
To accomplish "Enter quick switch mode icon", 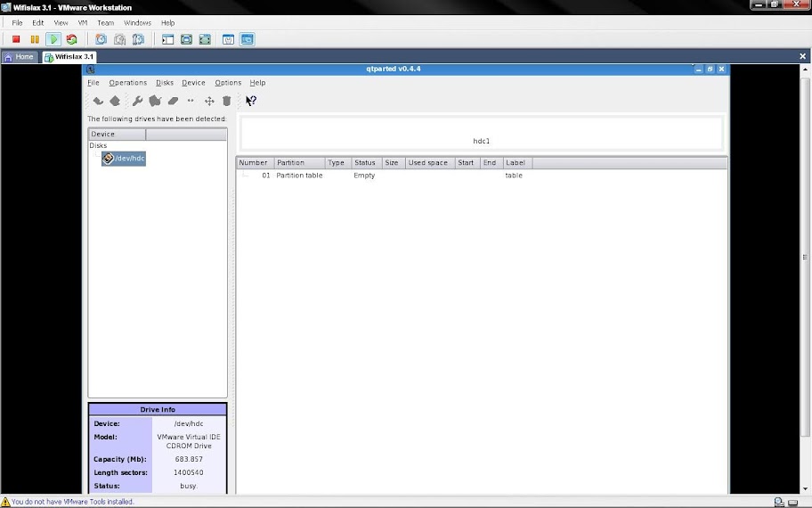I will click(186, 39).
